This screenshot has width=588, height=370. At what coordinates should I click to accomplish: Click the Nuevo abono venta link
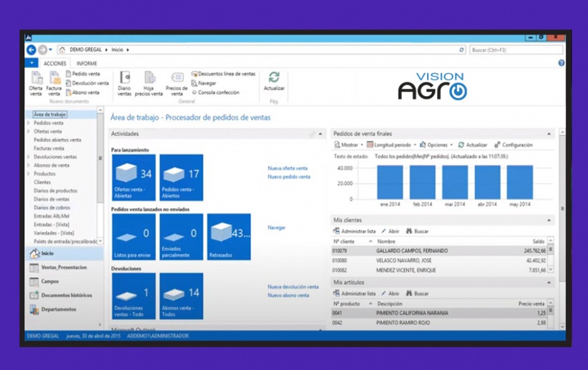pos(288,295)
